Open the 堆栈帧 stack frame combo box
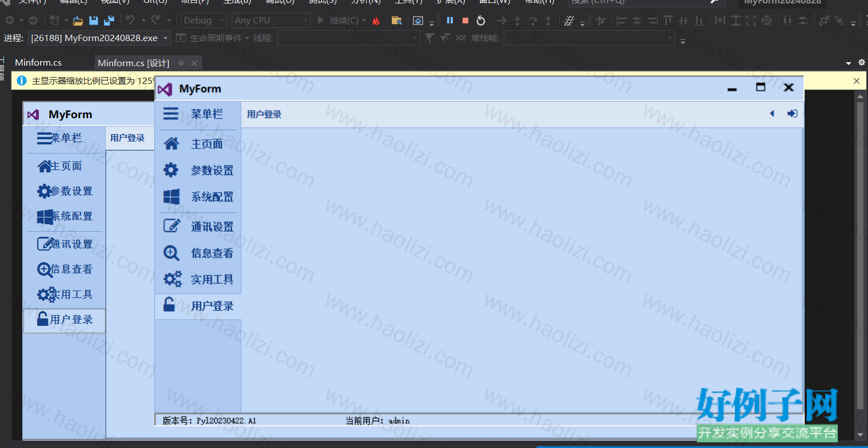 tap(589, 38)
